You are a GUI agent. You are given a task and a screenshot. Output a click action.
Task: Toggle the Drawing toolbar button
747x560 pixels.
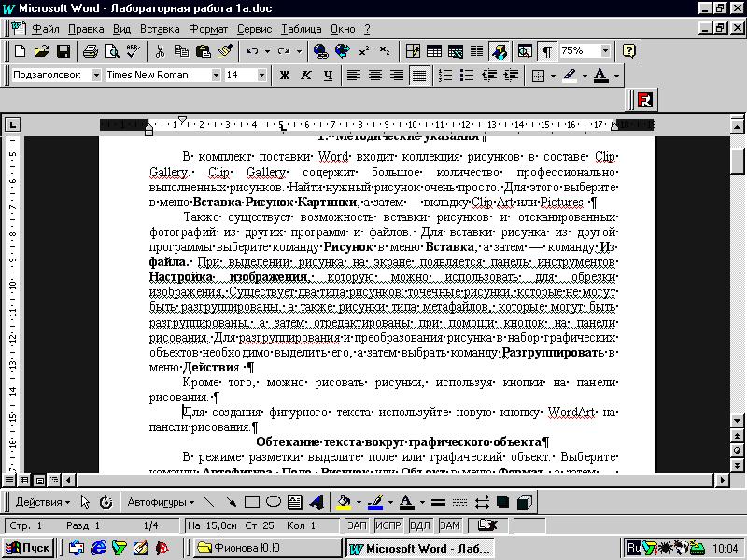click(x=499, y=51)
